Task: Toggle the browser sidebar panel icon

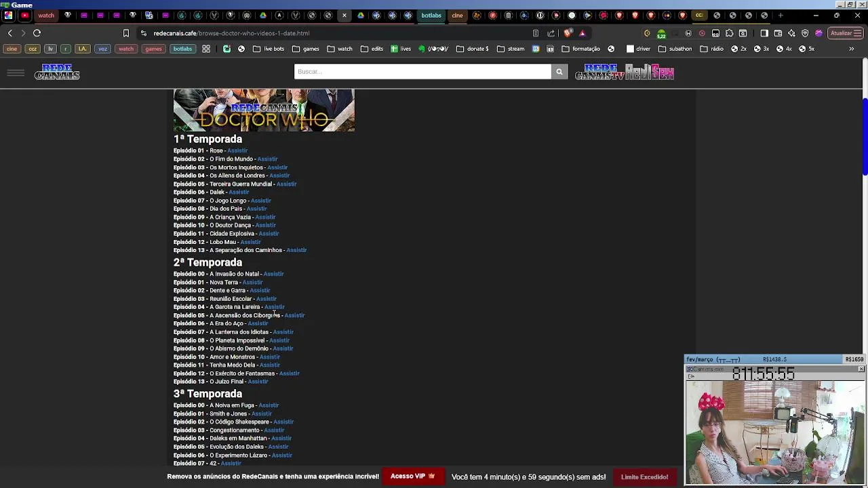Action: pos(764,33)
